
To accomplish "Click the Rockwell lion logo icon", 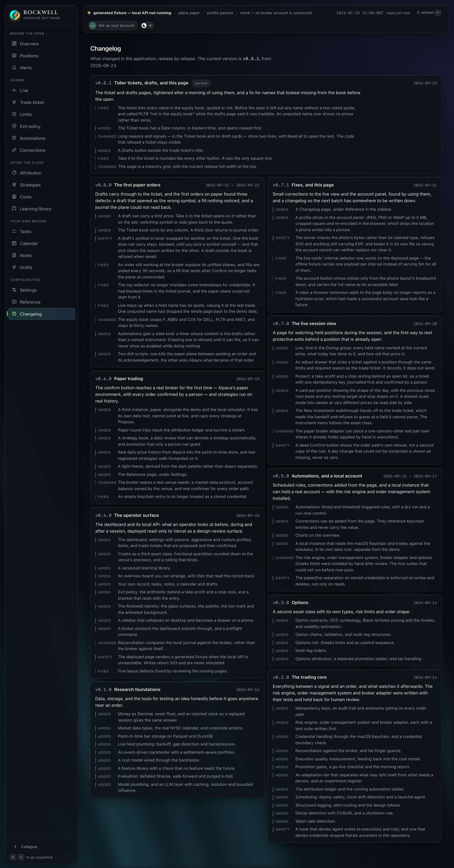I will point(15,15).
